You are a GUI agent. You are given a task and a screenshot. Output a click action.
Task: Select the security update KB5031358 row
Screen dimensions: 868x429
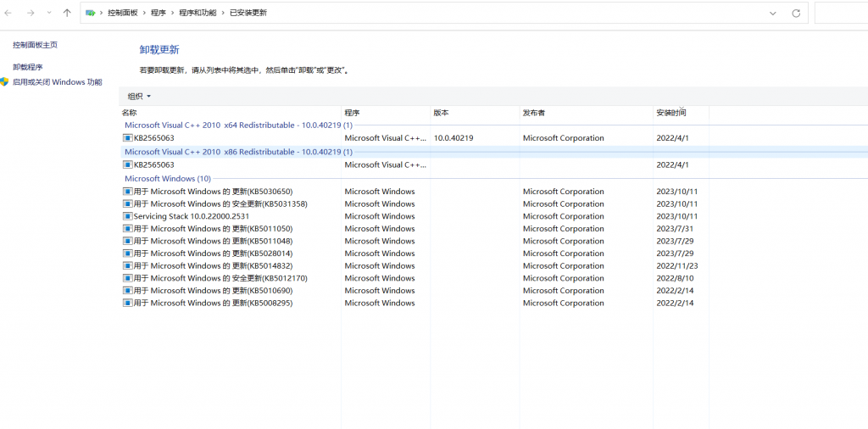(220, 204)
